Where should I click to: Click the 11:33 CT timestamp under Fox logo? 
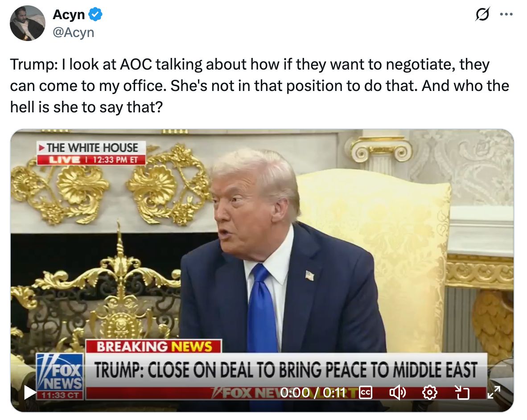[60, 395]
